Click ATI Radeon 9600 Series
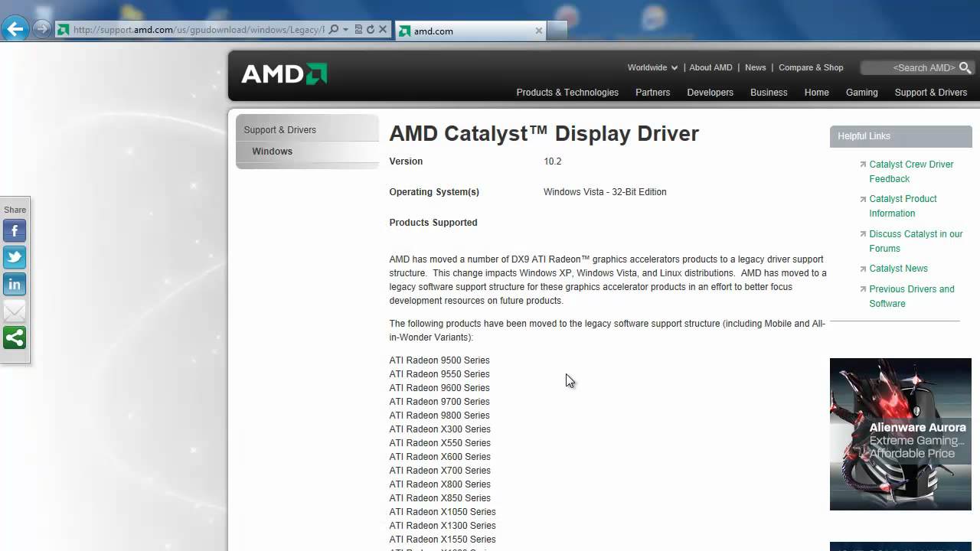 [439, 388]
